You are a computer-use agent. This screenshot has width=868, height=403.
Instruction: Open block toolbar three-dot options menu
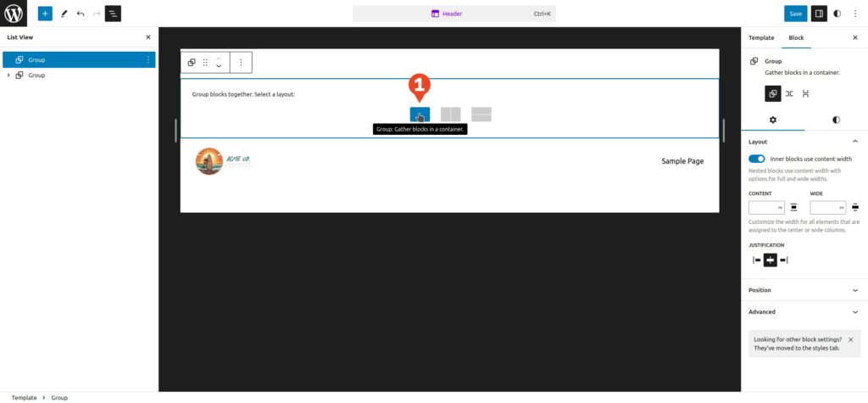coord(241,62)
